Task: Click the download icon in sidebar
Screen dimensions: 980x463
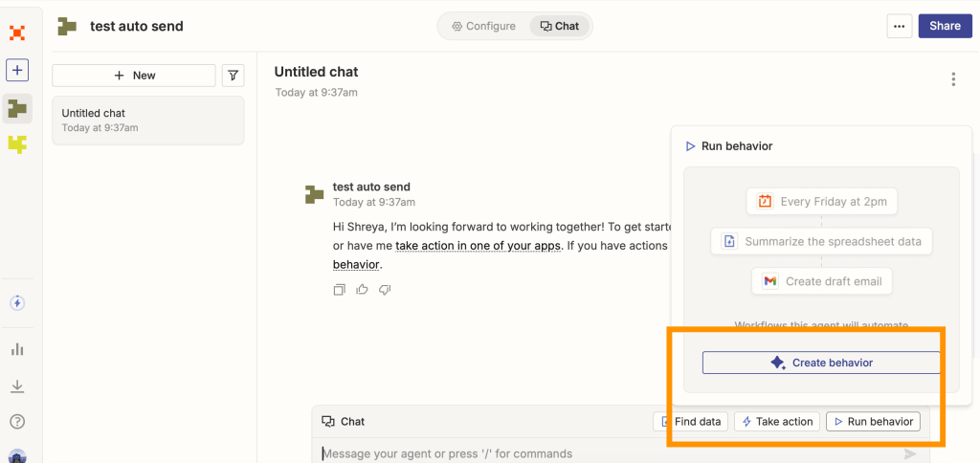Action: tap(17, 386)
